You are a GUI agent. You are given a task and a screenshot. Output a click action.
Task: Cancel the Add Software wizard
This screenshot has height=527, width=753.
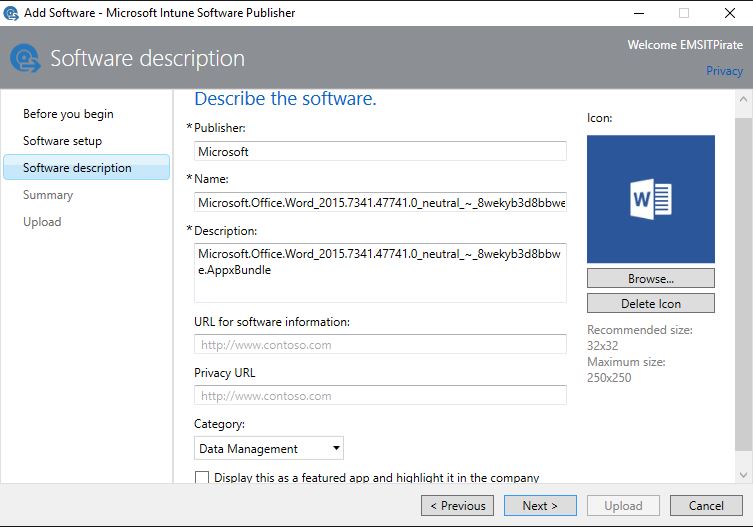point(706,505)
